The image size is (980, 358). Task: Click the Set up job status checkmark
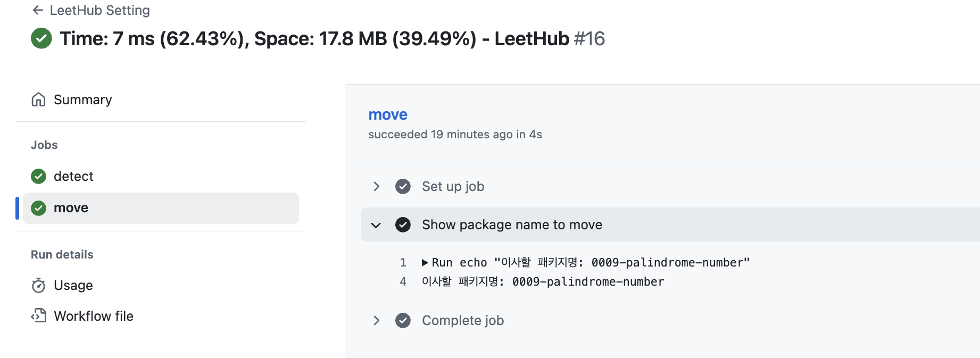403,186
